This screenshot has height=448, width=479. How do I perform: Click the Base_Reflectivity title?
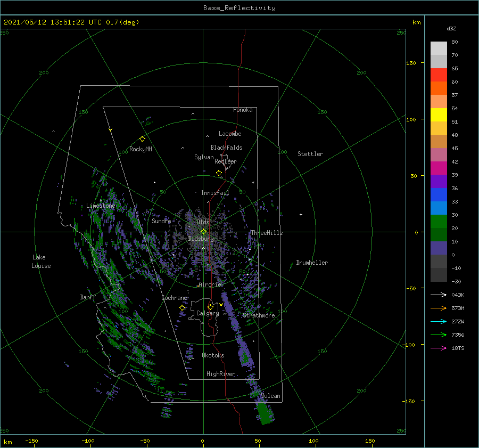click(x=240, y=8)
